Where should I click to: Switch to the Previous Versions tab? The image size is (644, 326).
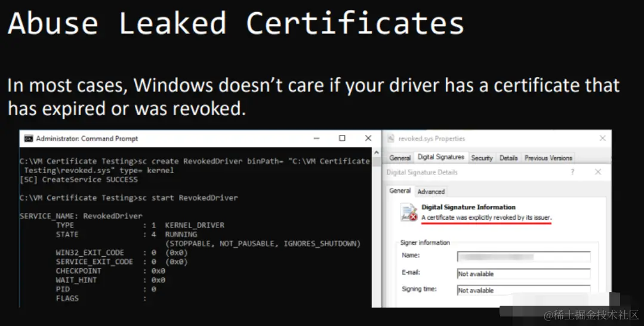click(549, 158)
